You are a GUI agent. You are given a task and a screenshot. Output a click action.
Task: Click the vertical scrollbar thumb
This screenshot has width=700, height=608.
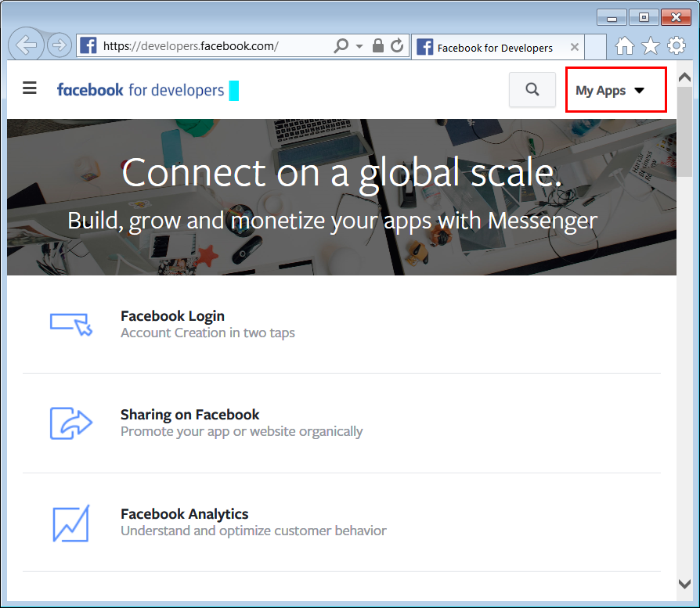tap(684, 132)
